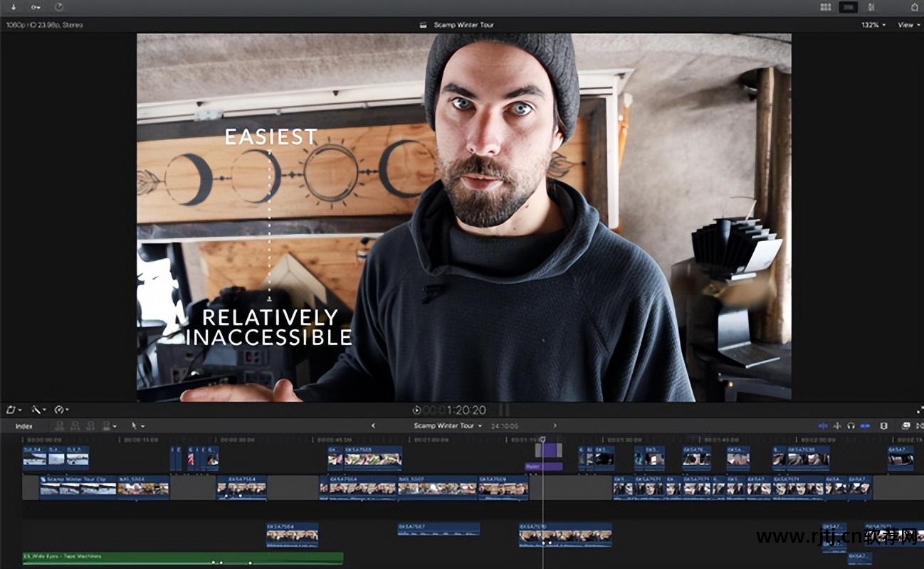Open the timeline Index panel
Screen dimensions: 924x569
click(x=23, y=426)
